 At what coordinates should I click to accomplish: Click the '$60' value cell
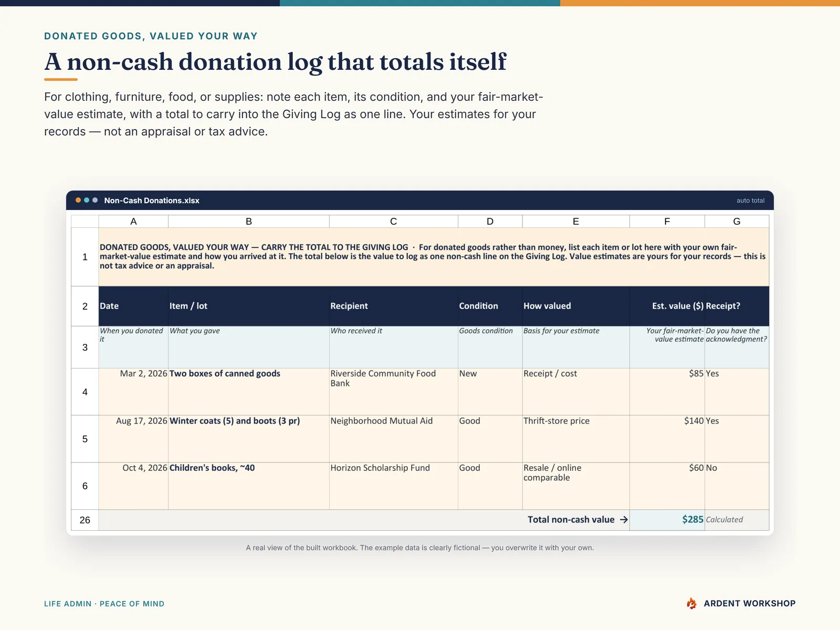click(667, 486)
